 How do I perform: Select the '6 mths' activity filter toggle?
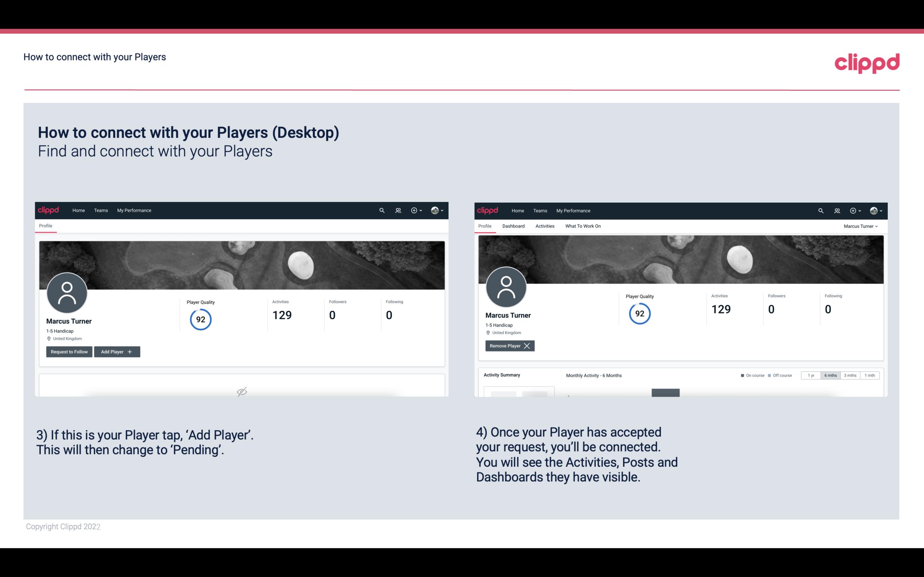point(831,375)
